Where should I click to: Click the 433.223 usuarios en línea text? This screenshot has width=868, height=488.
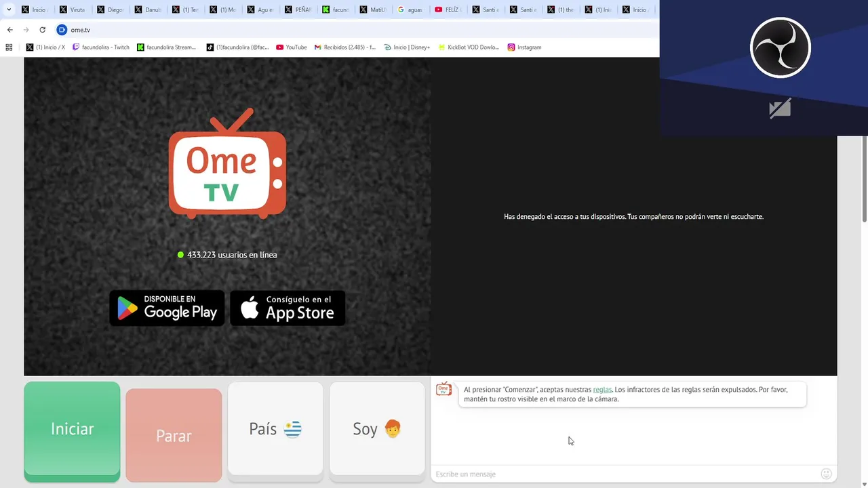232,255
